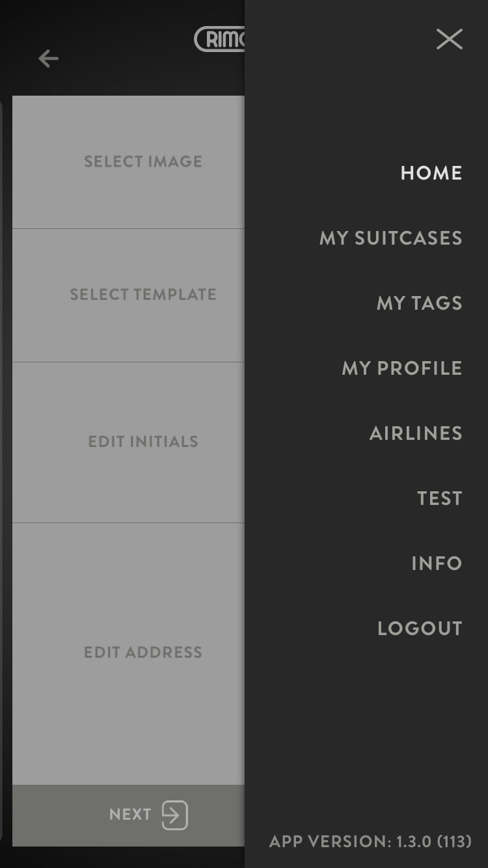This screenshot has width=488, height=868.
Task: Open My Tags from the menu
Action: [x=420, y=303]
